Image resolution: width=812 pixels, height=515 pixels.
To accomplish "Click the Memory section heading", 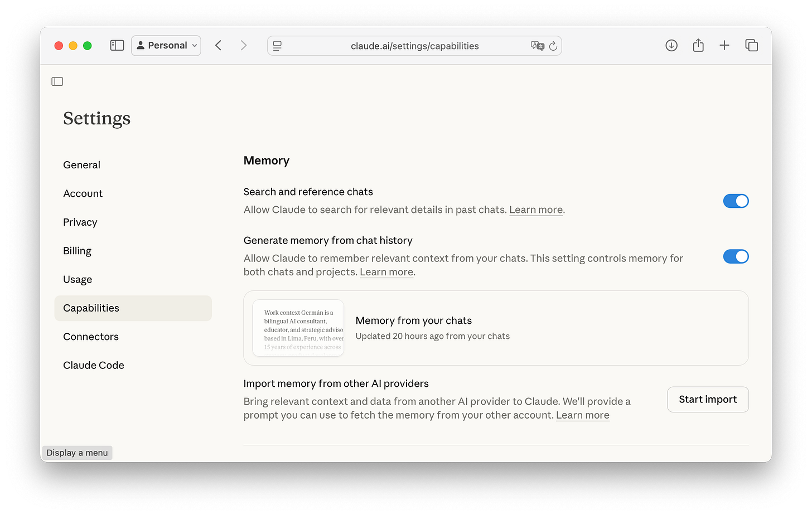I will click(x=267, y=161).
